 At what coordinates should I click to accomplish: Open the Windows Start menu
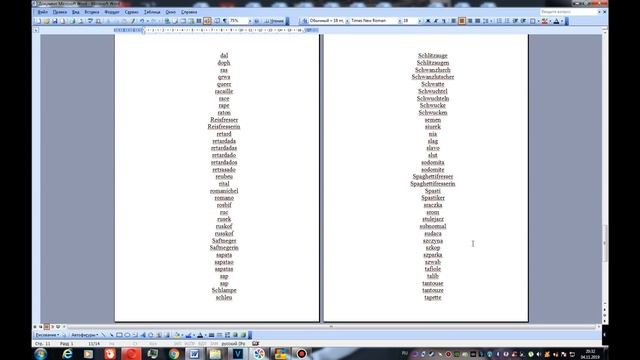pos(40,353)
